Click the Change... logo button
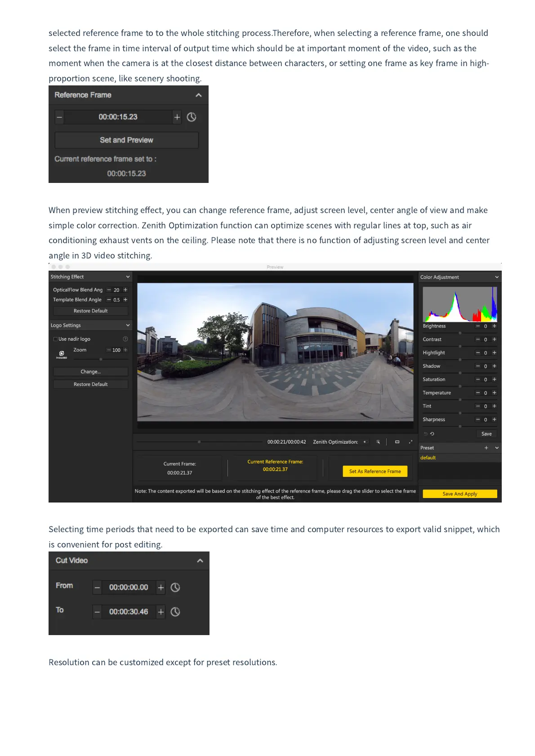This screenshot has height=756, width=535. click(x=90, y=372)
